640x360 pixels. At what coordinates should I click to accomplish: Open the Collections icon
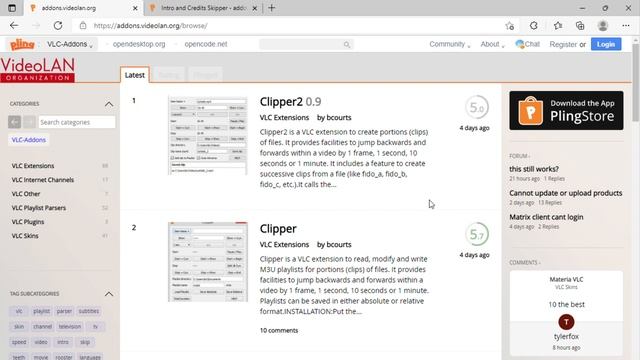coord(580,26)
